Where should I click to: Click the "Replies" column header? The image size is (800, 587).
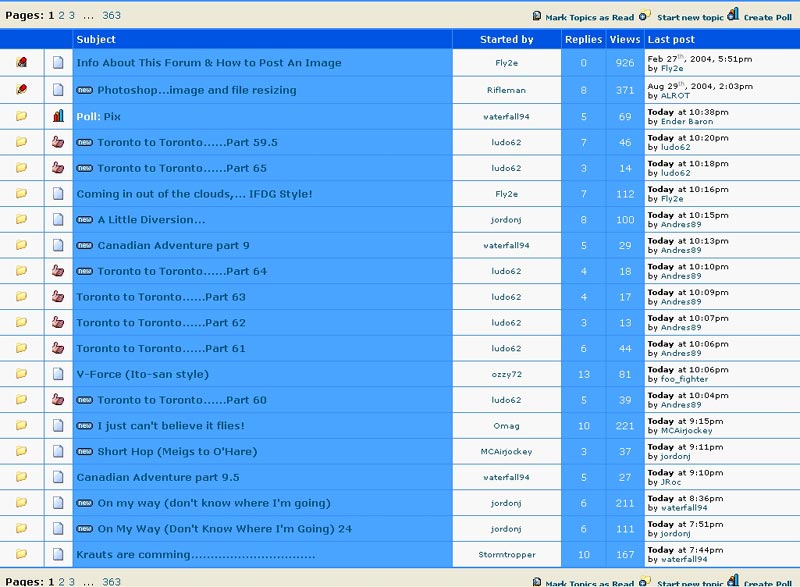pyautogui.click(x=583, y=40)
